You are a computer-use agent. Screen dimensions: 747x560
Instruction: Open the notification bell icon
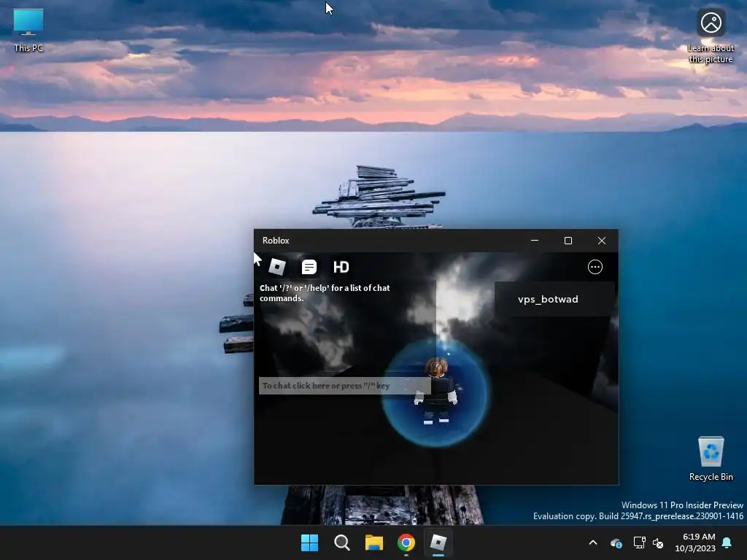tap(727, 542)
